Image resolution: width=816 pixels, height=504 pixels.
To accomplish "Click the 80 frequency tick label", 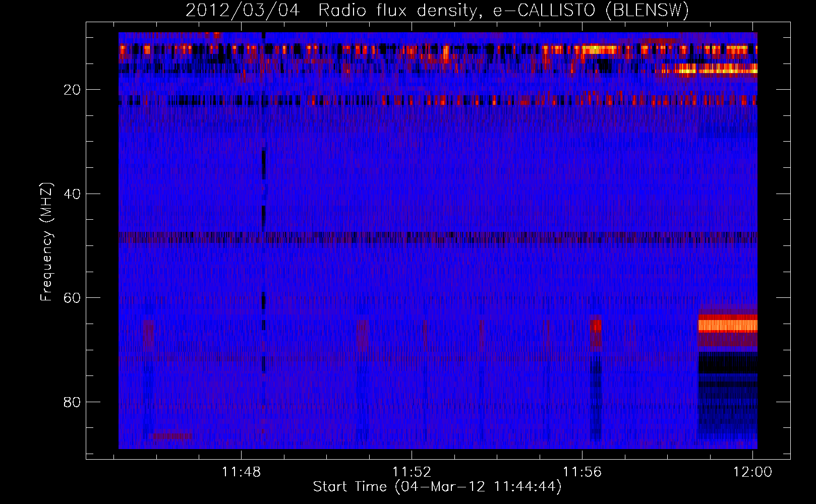I will (72, 402).
